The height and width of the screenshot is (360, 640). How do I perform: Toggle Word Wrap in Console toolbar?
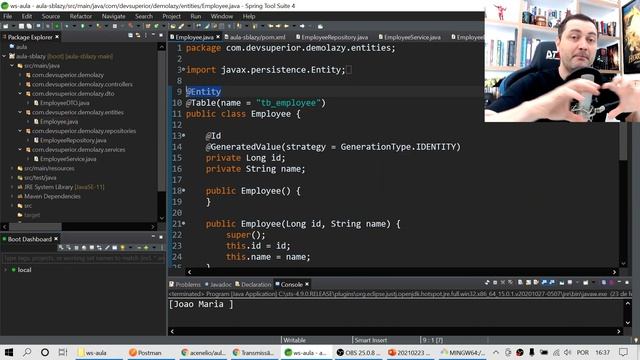(x=536, y=282)
